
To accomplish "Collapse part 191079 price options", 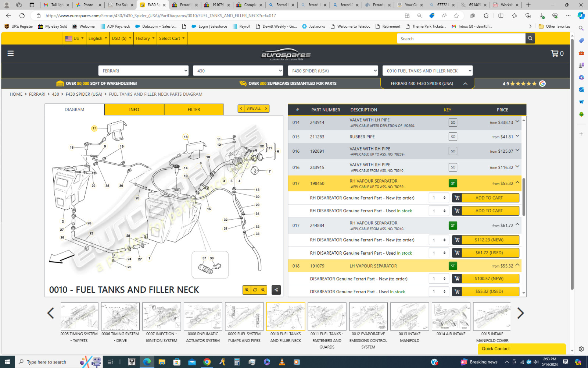I will click(517, 265).
